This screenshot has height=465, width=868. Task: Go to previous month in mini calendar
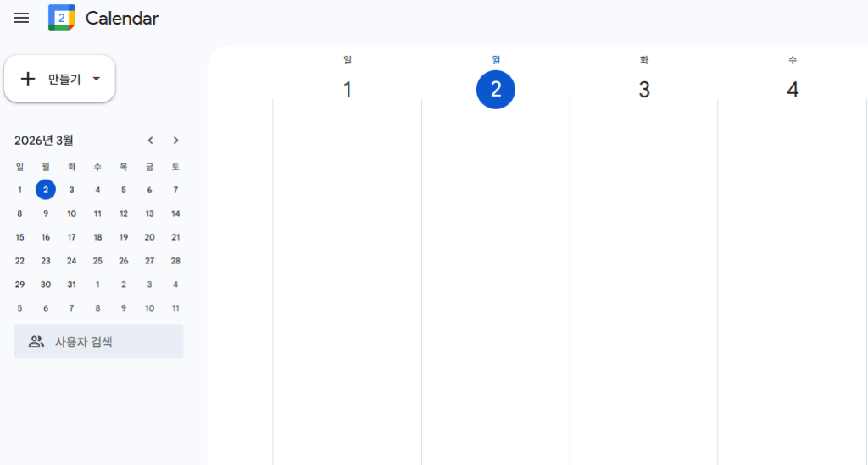pyautogui.click(x=150, y=141)
